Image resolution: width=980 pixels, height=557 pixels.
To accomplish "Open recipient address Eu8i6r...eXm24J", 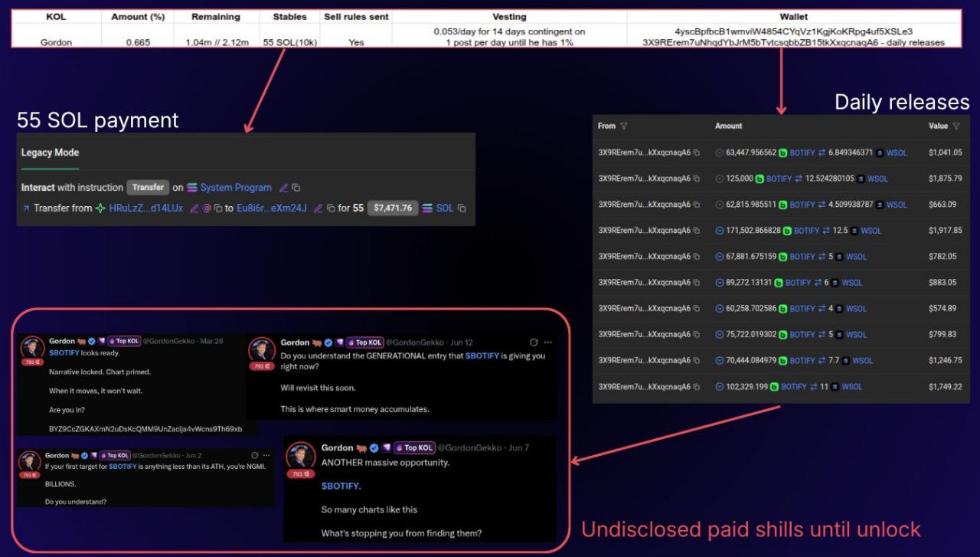I will (271, 208).
